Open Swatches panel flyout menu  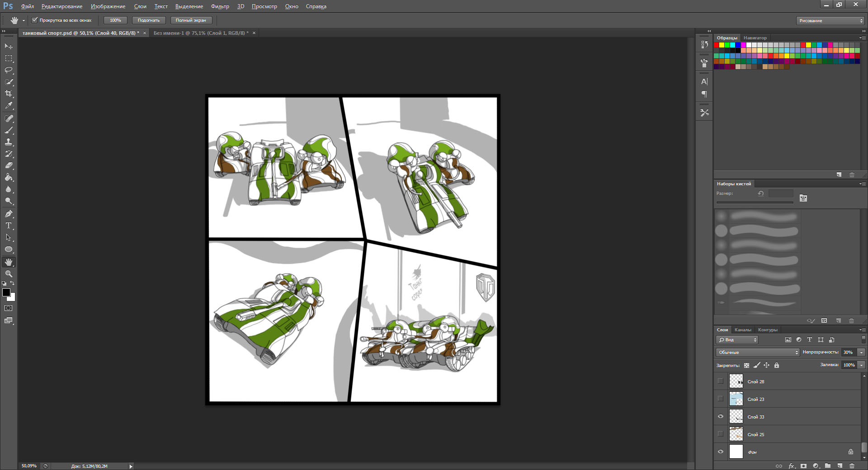tap(863, 38)
